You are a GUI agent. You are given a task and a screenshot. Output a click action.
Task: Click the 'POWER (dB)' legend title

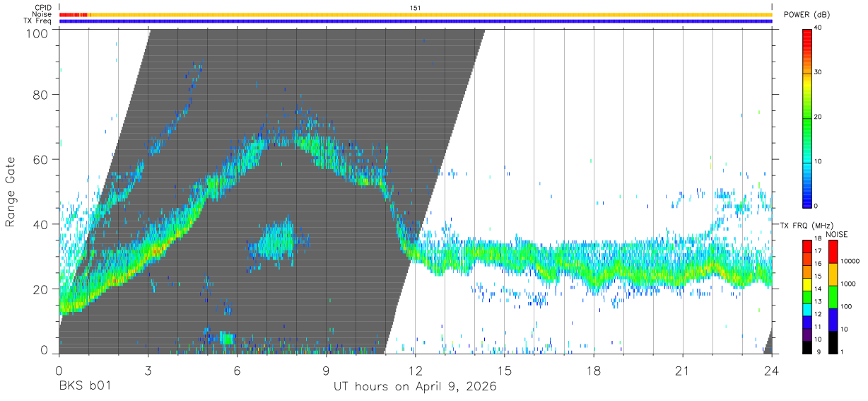pyautogui.click(x=807, y=15)
